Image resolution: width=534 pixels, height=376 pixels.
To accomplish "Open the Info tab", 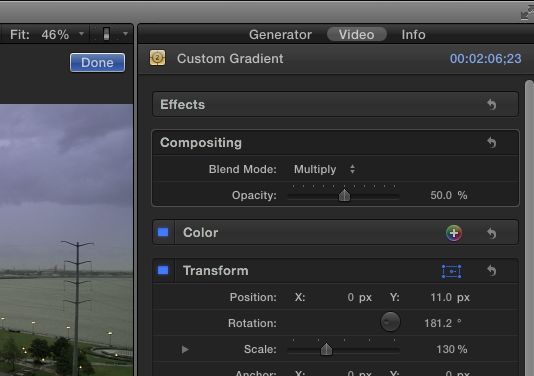I will 413,35.
